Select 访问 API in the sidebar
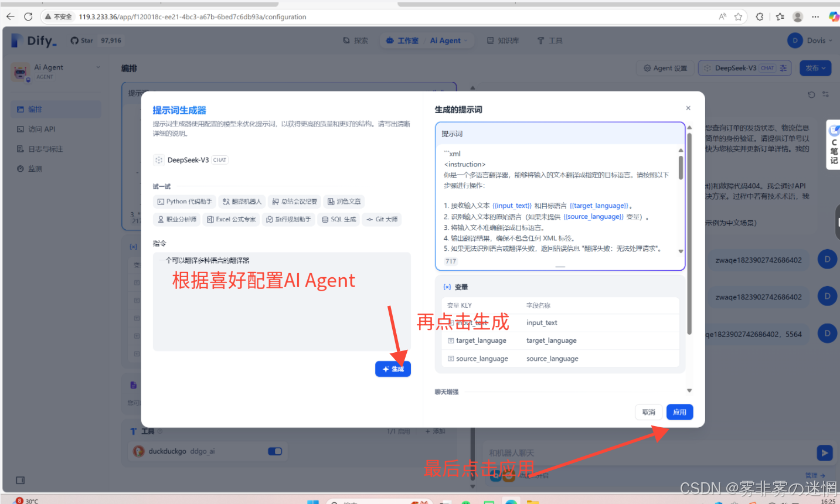The width and height of the screenshot is (840, 504). [x=56, y=129]
